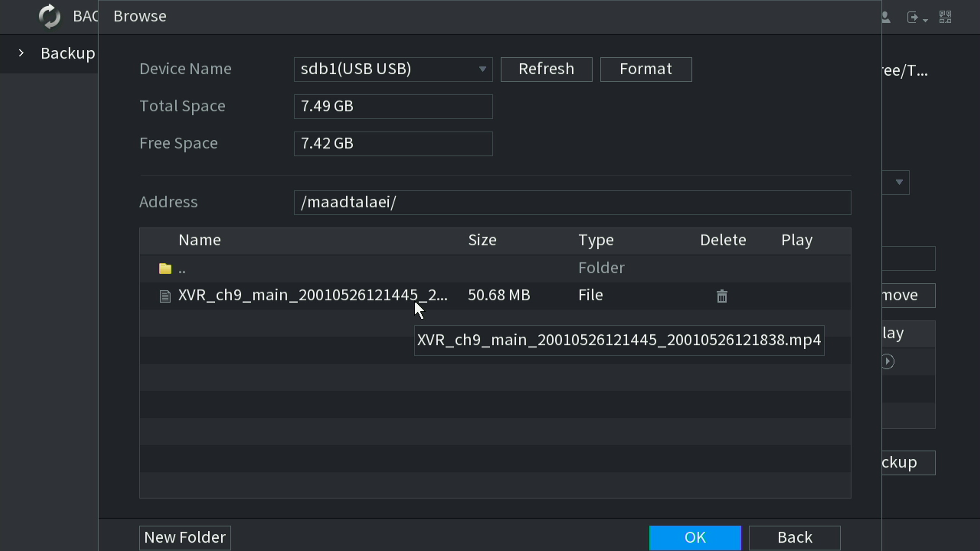
Task: Open the partially hidden dropdown arrow at right
Action: 899,182
